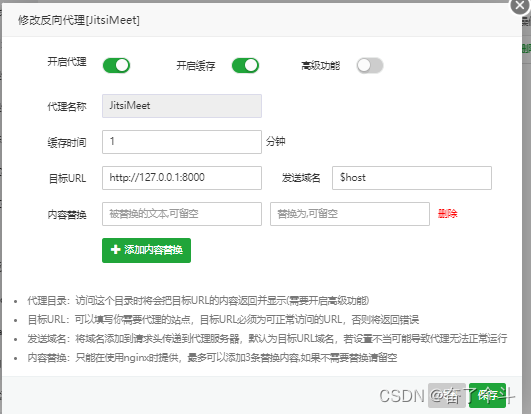531x414 pixels.
Task: Click the 代理目录 help note line
Action: (198, 301)
